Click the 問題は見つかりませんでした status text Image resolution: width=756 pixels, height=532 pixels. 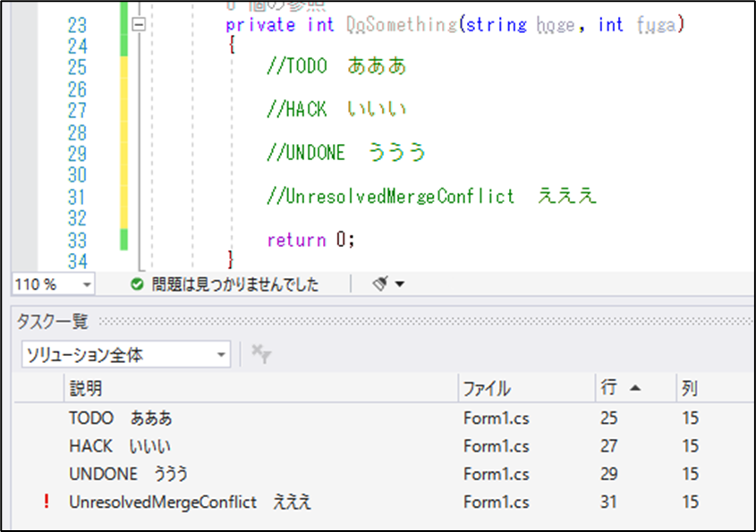(x=234, y=284)
